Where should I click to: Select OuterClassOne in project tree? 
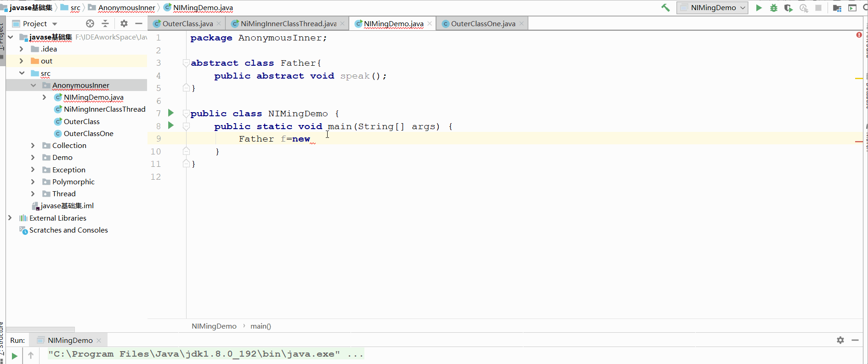[x=88, y=133]
